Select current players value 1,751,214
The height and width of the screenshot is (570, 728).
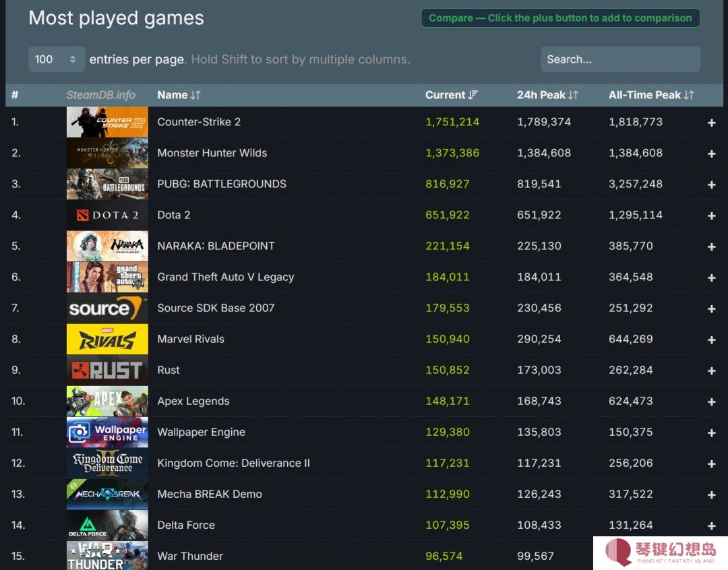pyautogui.click(x=452, y=122)
